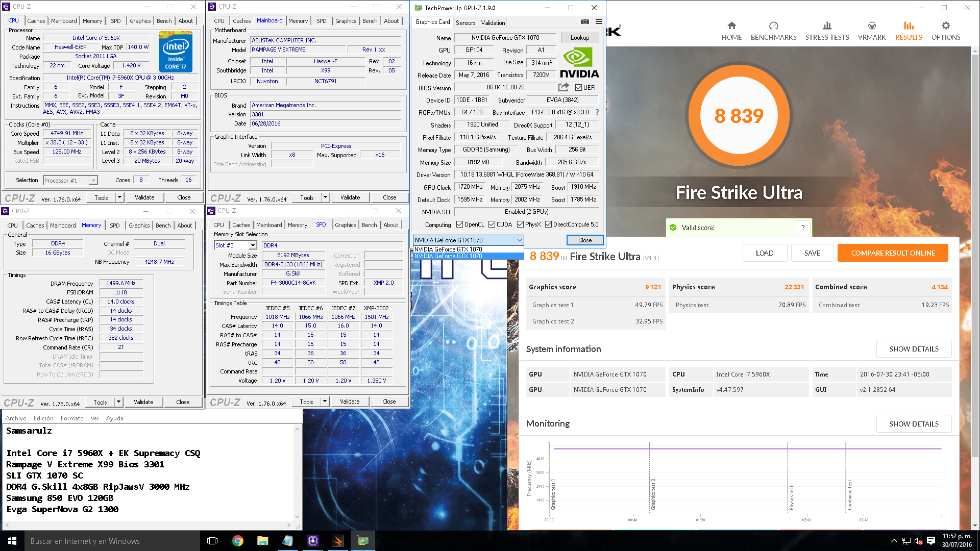Image resolution: width=980 pixels, height=551 pixels.
Task: Click the Bus Interface question mark in GPU-Z
Action: tap(597, 112)
